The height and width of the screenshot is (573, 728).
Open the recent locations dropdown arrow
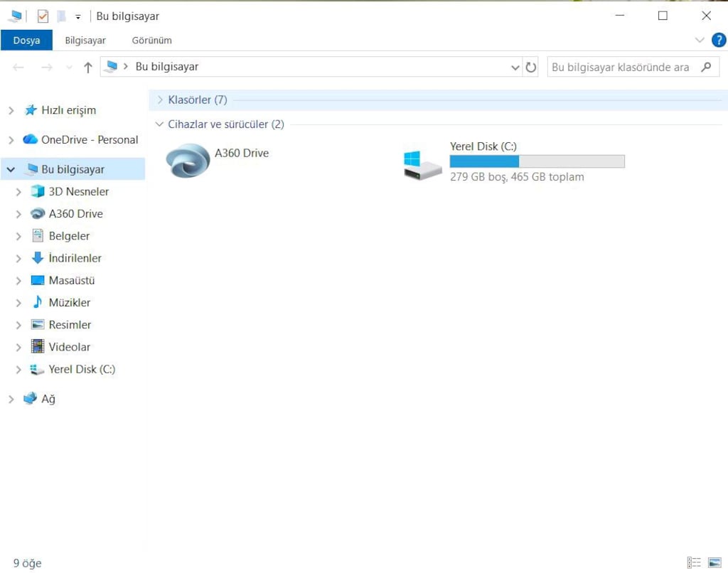(69, 68)
